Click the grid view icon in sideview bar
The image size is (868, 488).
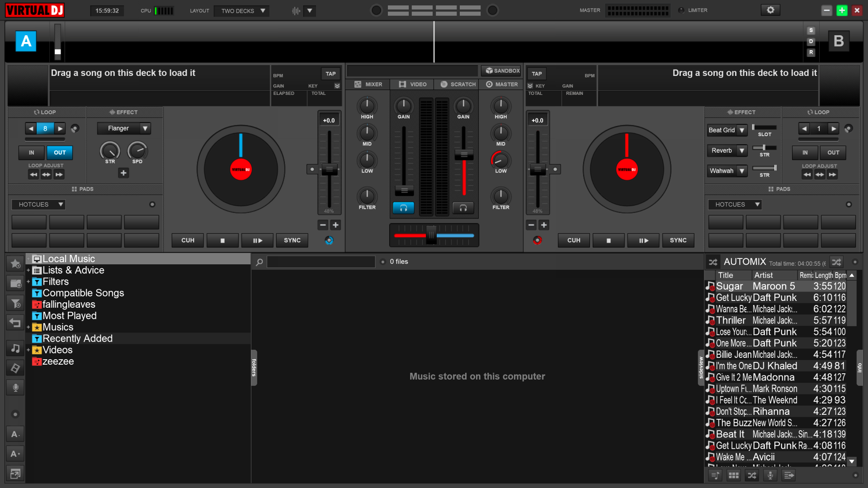(x=733, y=475)
